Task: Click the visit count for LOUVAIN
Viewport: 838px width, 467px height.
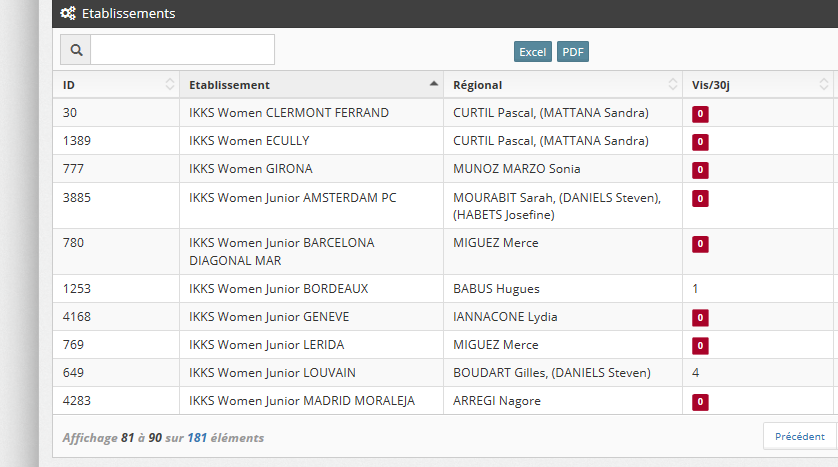Action: (x=695, y=373)
